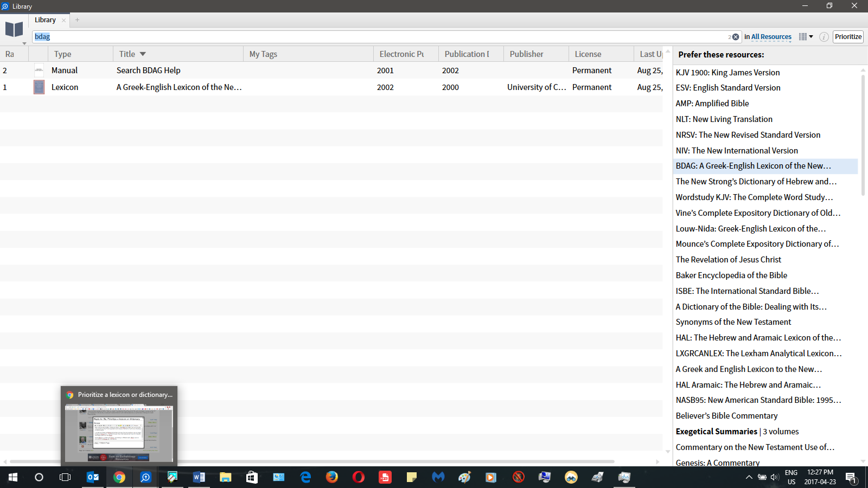
Task: Select the Library tab
Action: coord(46,20)
